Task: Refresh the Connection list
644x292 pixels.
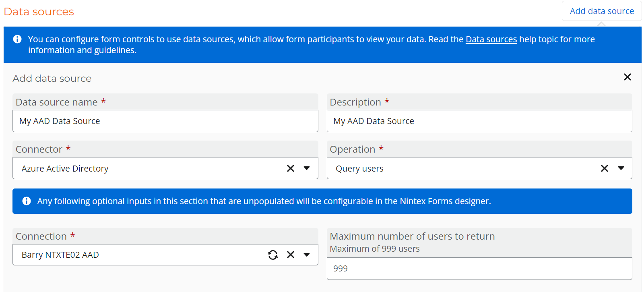Action: click(x=273, y=255)
